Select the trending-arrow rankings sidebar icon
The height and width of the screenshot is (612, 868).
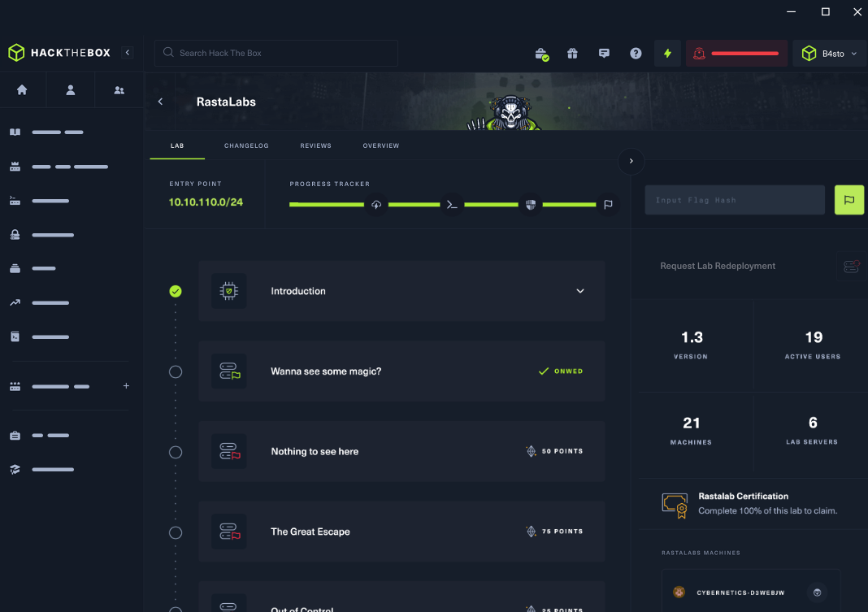click(15, 302)
